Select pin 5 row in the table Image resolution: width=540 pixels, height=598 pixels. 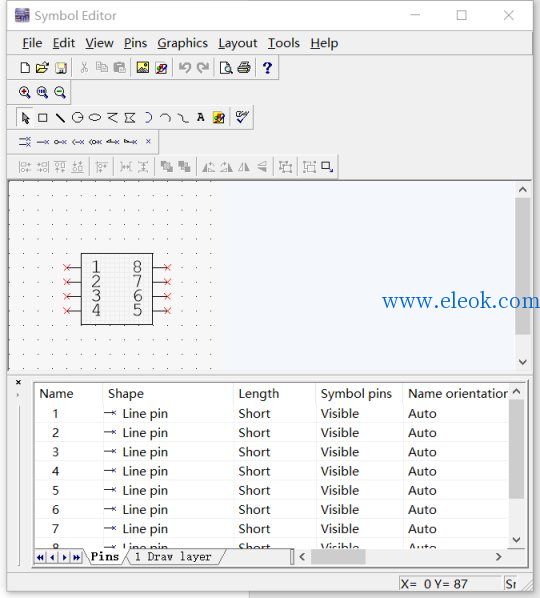pos(272,490)
